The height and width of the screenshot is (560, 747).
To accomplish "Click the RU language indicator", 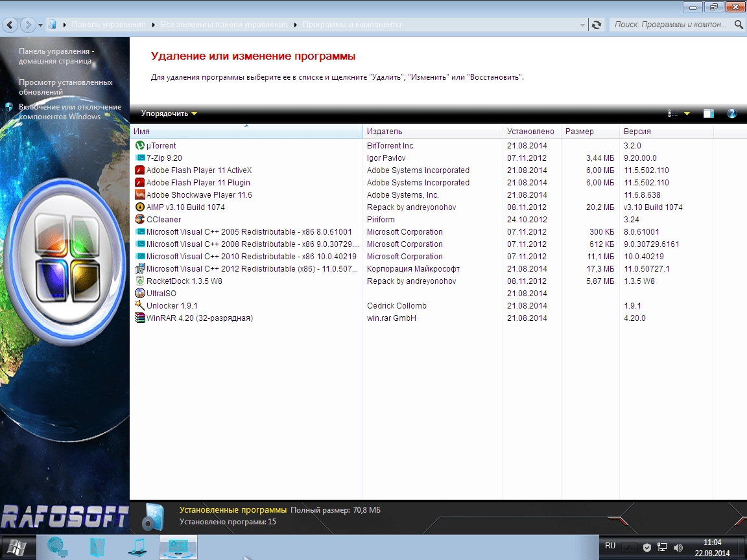I will click(x=610, y=546).
